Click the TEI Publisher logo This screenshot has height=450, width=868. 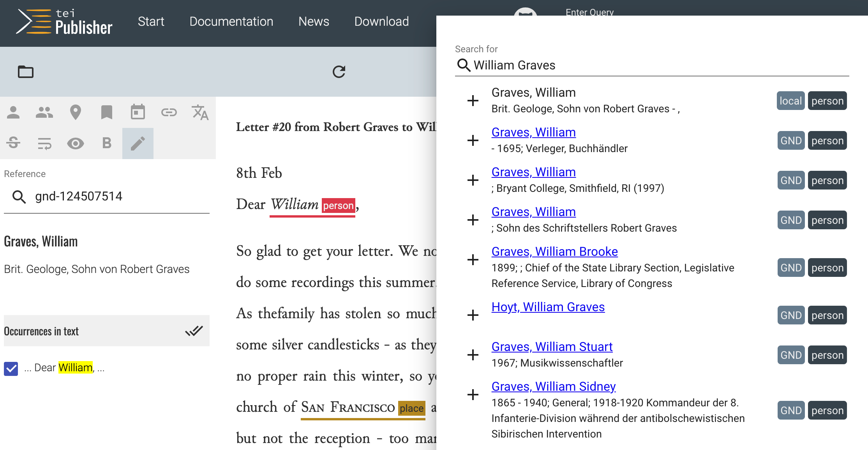(x=64, y=22)
